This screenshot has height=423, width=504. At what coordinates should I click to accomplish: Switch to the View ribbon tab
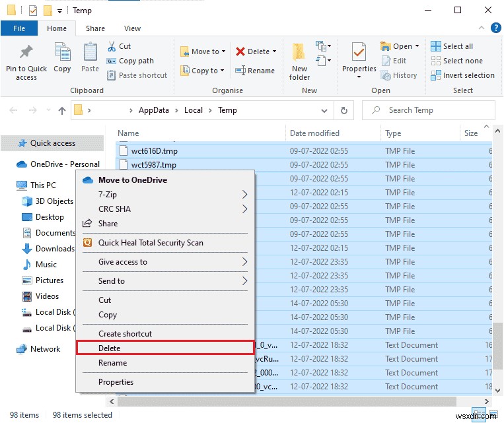[x=132, y=28]
